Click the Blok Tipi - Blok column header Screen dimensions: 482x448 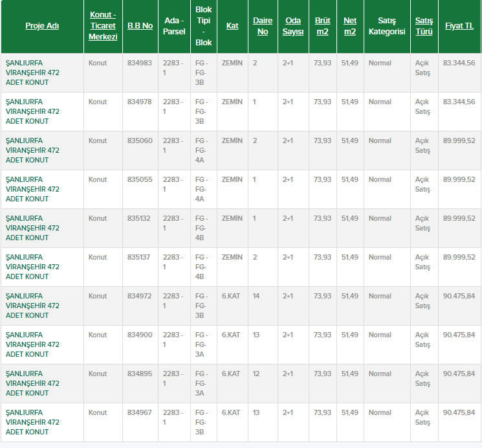click(x=204, y=26)
